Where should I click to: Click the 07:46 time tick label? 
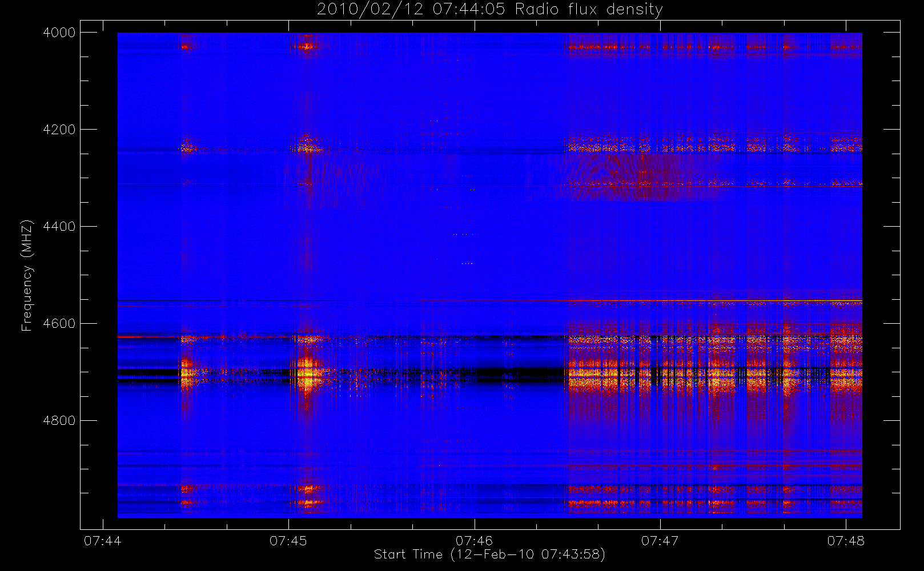(474, 541)
